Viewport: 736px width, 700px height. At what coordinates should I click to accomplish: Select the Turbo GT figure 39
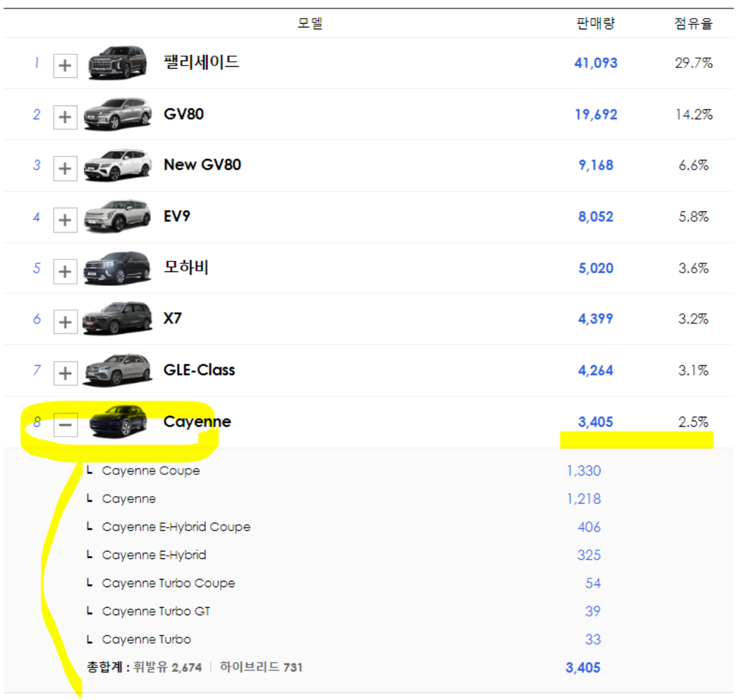tap(593, 612)
